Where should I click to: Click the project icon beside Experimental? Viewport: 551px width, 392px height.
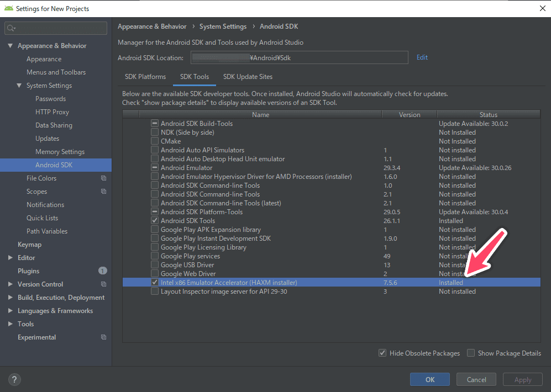pos(104,337)
